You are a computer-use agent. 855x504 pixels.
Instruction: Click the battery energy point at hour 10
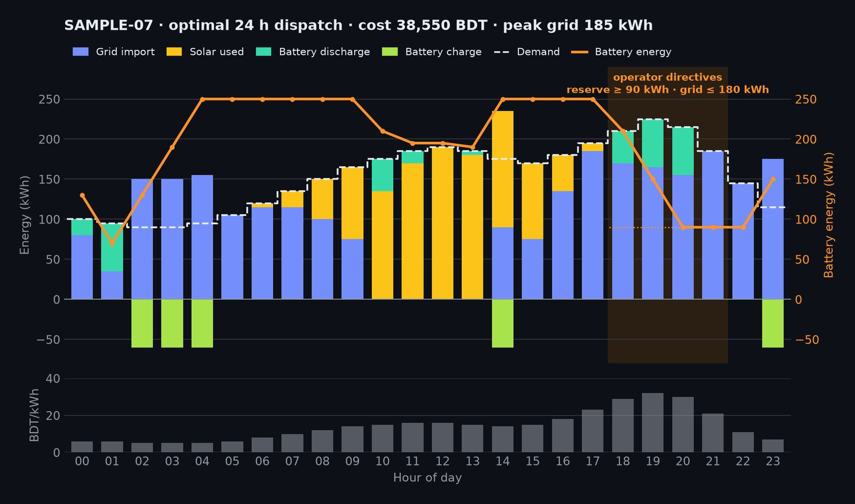(383, 131)
